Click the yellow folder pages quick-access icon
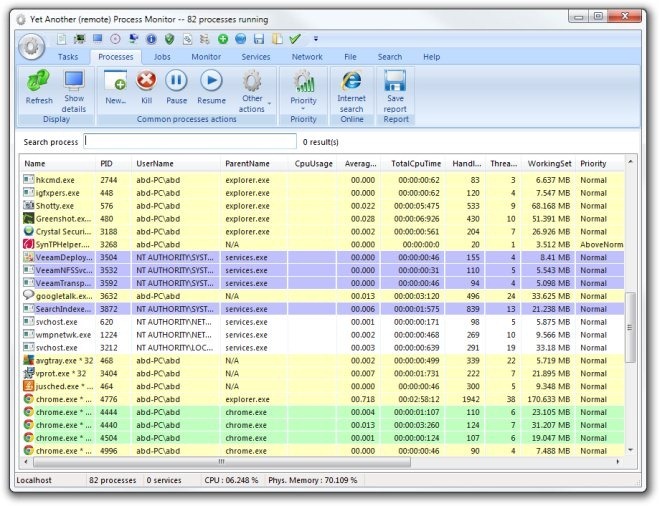This screenshot has width=660, height=506. tap(277, 39)
